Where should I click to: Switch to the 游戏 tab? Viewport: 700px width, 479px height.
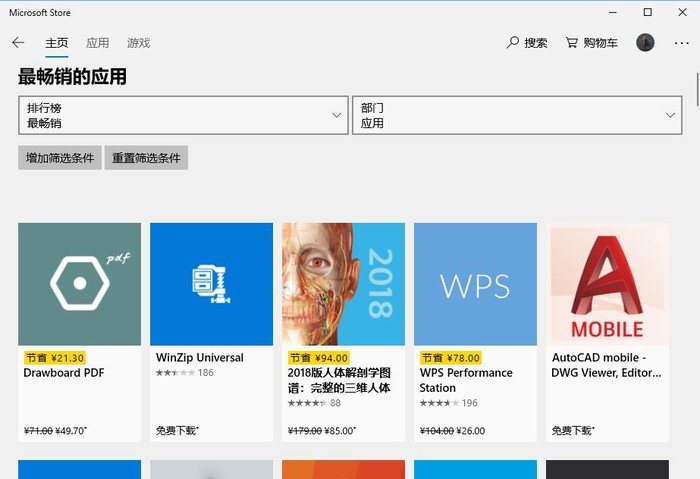point(138,43)
